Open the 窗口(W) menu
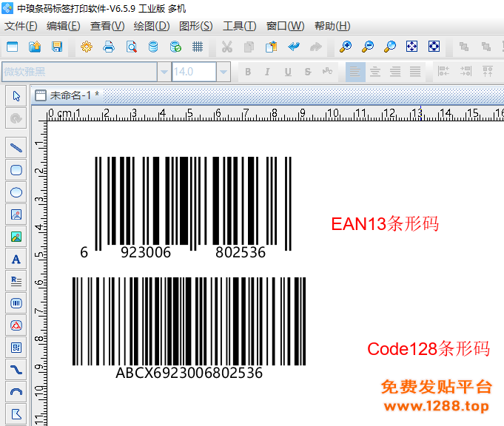 pyautogui.click(x=285, y=26)
